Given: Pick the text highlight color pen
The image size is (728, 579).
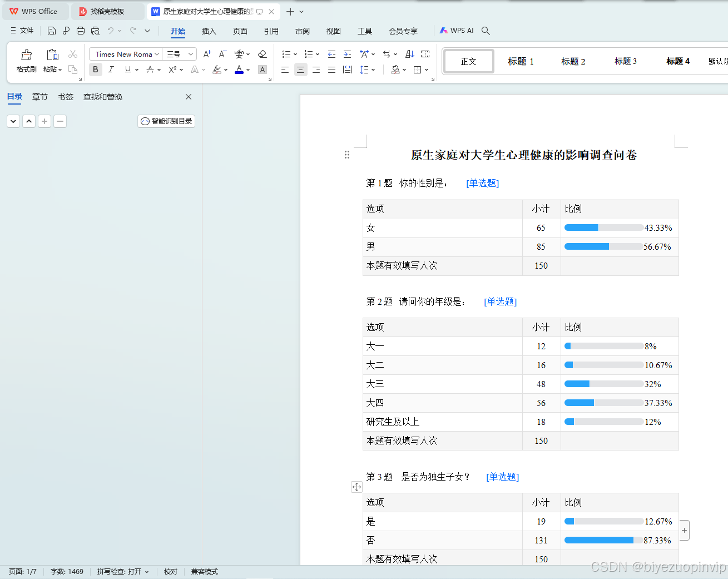Looking at the screenshot, I should point(217,70).
